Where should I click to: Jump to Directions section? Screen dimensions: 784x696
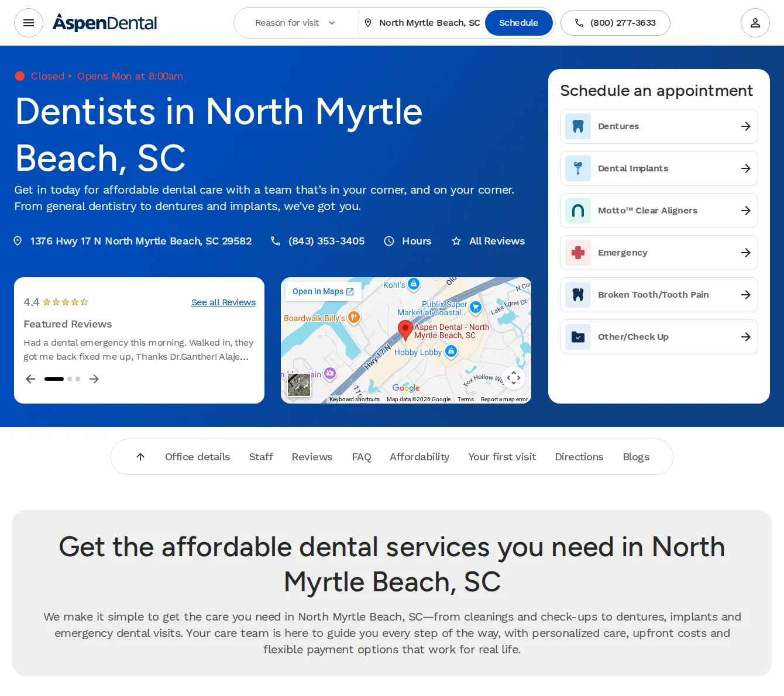579,457
